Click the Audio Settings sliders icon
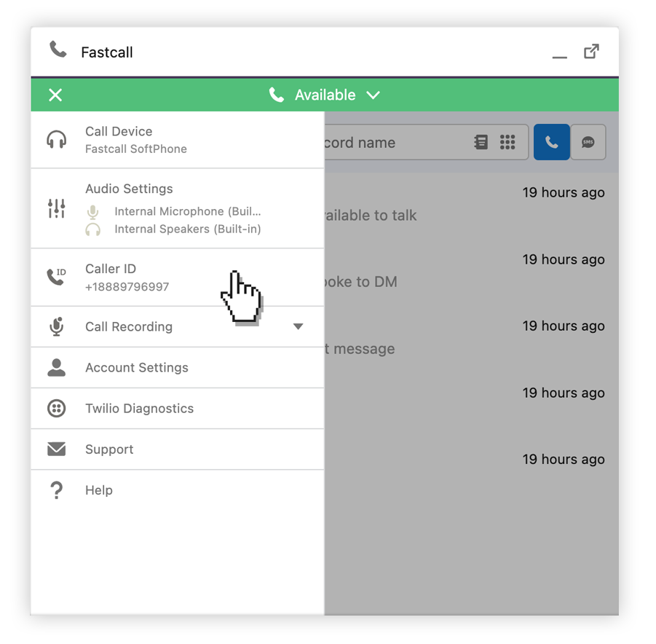656x644 pixels. click(x=57, y=208)
